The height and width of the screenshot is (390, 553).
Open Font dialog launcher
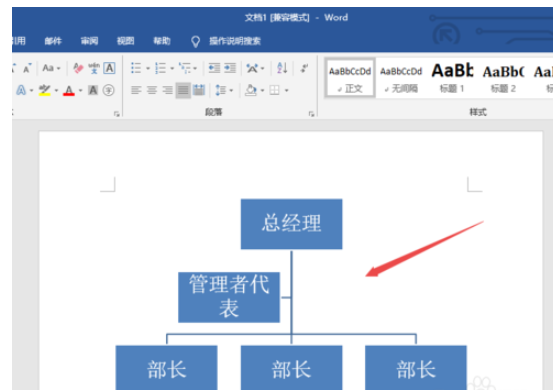pos(117,114)
